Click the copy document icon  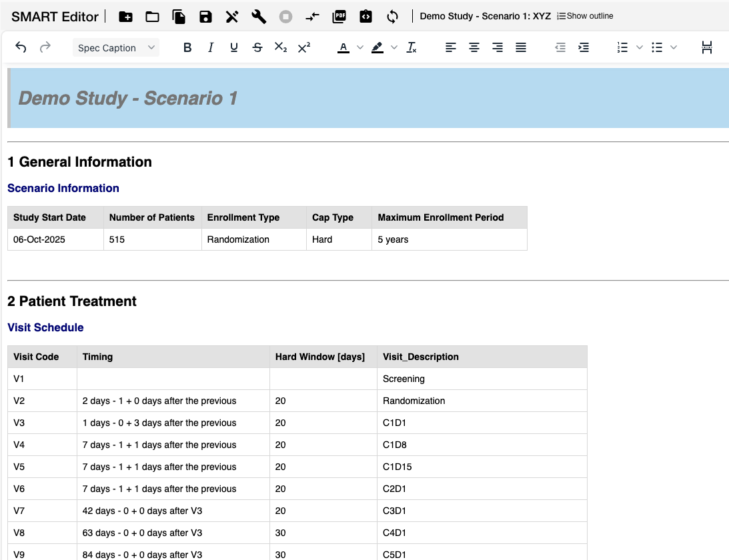tap(179, 17)
